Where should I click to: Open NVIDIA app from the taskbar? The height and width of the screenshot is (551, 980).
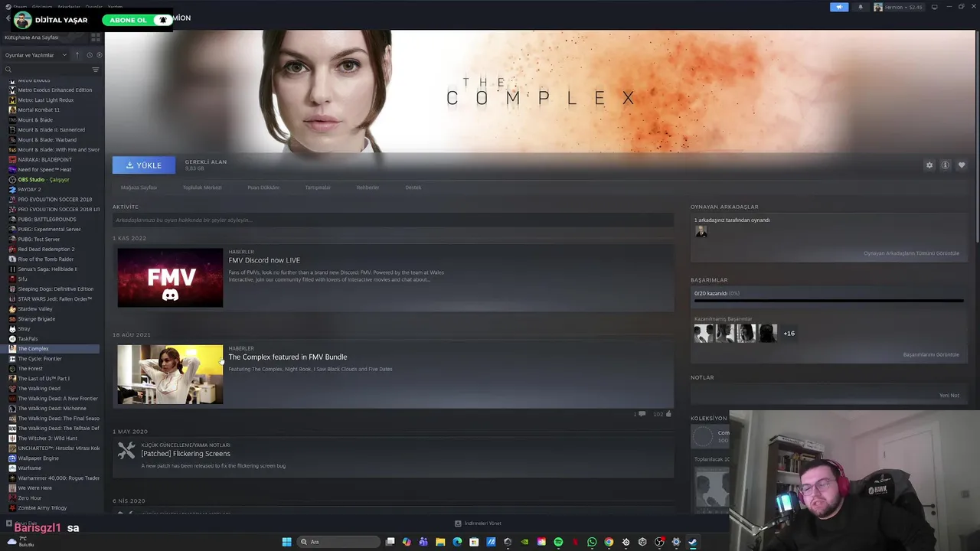[x=524, y=542]
